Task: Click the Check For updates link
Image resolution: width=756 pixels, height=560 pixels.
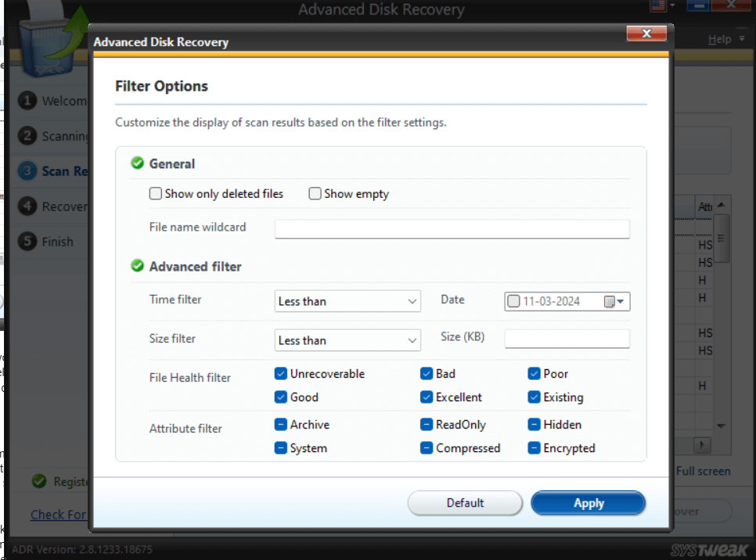Action: point(59,515)
